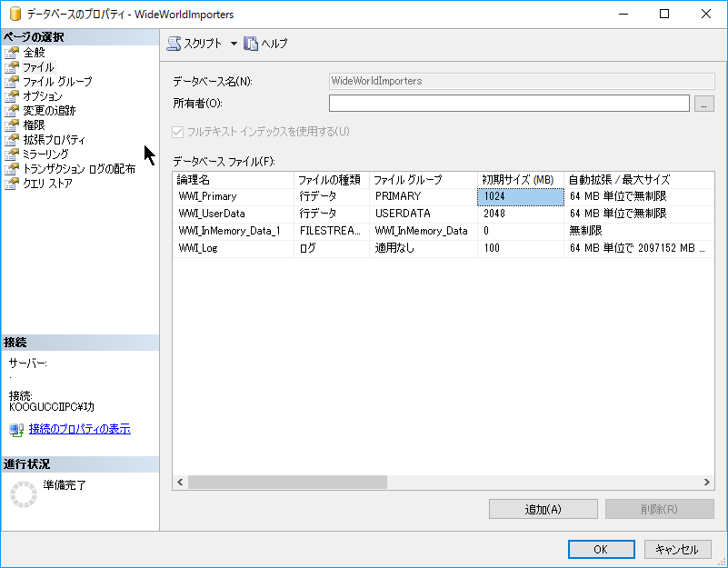The width and height of the screenshot is (728, 568).
Task: Click the ログ file type cell
Action: [332, 248]
